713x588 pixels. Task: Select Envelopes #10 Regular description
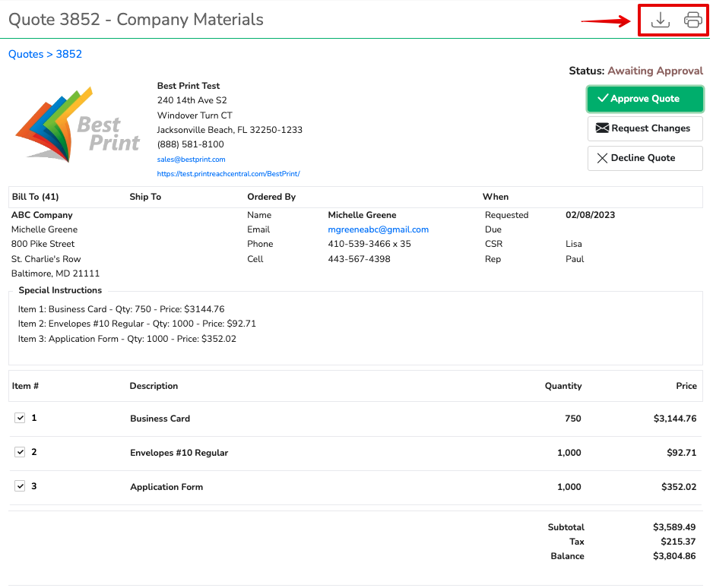[x=179, y=453]
